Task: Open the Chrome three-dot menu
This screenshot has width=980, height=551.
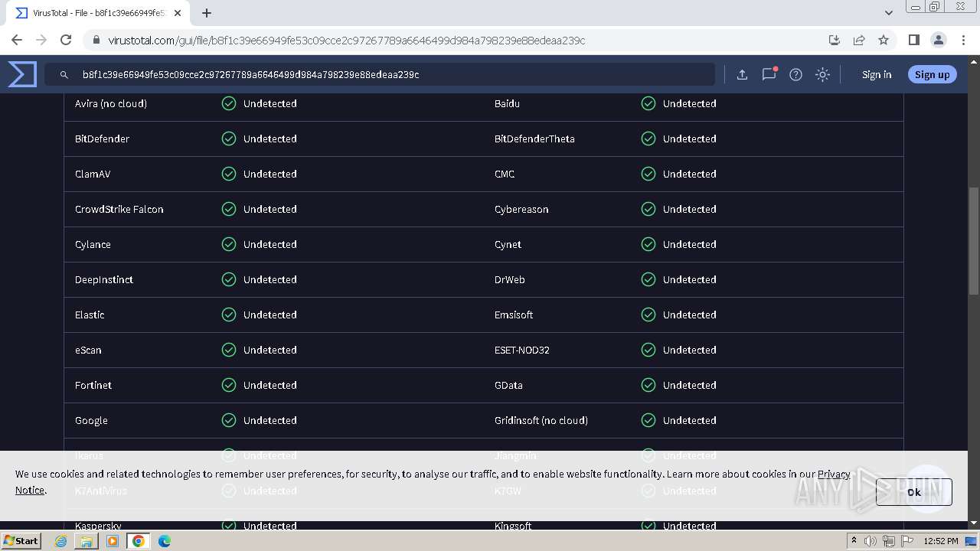Action: pos(962,40)
